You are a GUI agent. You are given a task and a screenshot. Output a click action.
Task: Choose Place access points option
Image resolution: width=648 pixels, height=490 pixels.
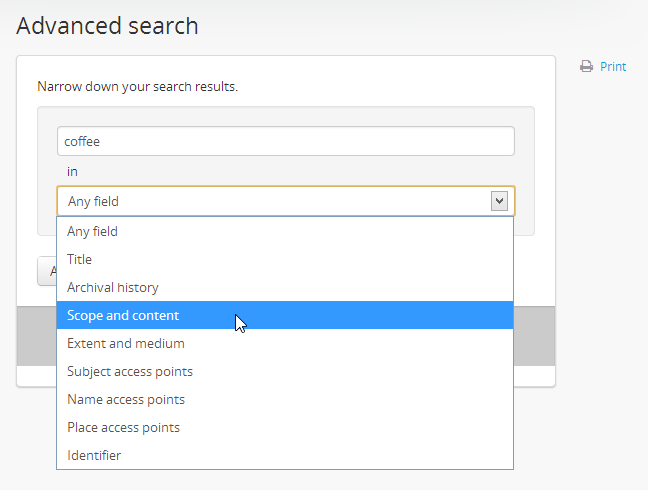tap(123, 427)
